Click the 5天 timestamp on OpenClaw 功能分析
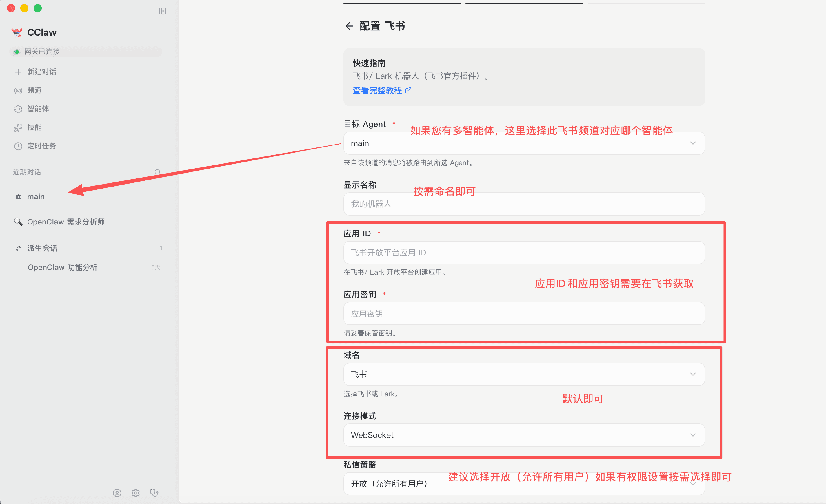The image size is (826, 504). 156,267
